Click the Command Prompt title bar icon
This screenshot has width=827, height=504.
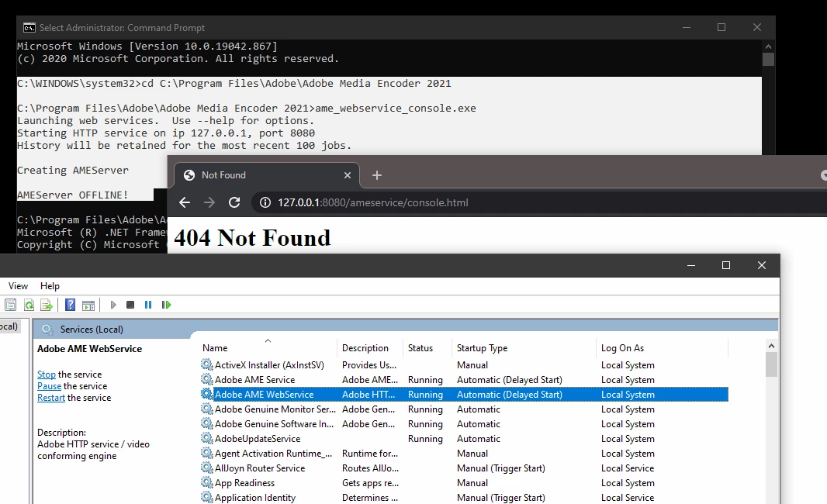click(x=29, y=27)
